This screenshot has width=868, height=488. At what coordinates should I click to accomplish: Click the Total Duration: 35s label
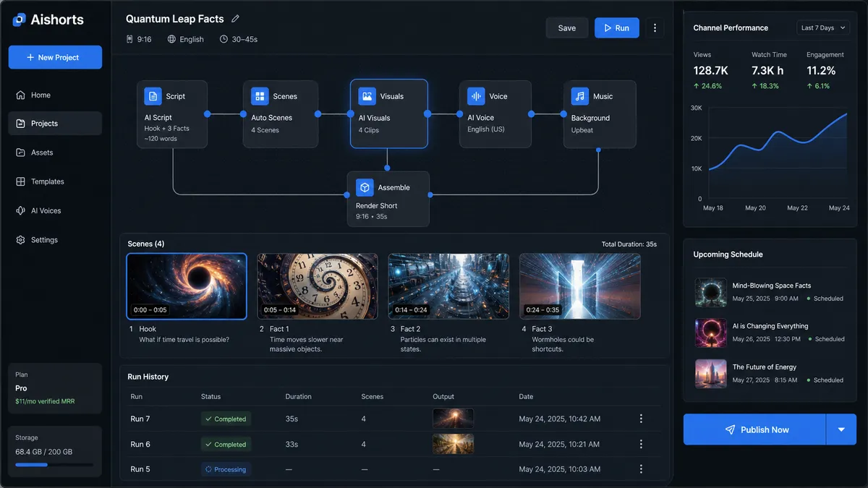pos(629,244)
